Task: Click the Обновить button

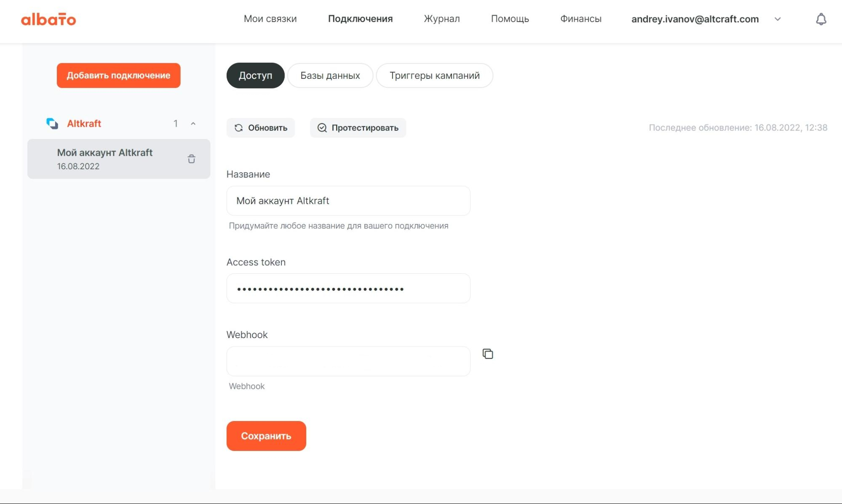Action: (261, 128)
